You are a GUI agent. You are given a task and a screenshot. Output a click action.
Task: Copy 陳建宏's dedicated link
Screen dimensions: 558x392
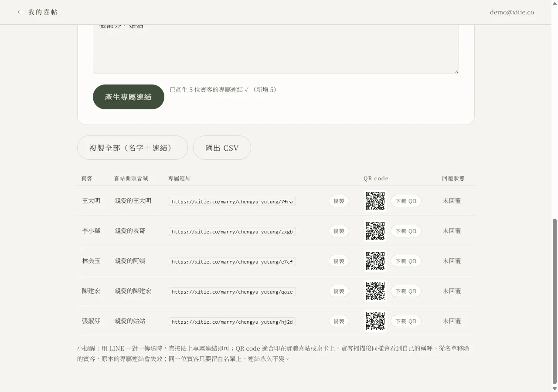[x=339, y=291]
